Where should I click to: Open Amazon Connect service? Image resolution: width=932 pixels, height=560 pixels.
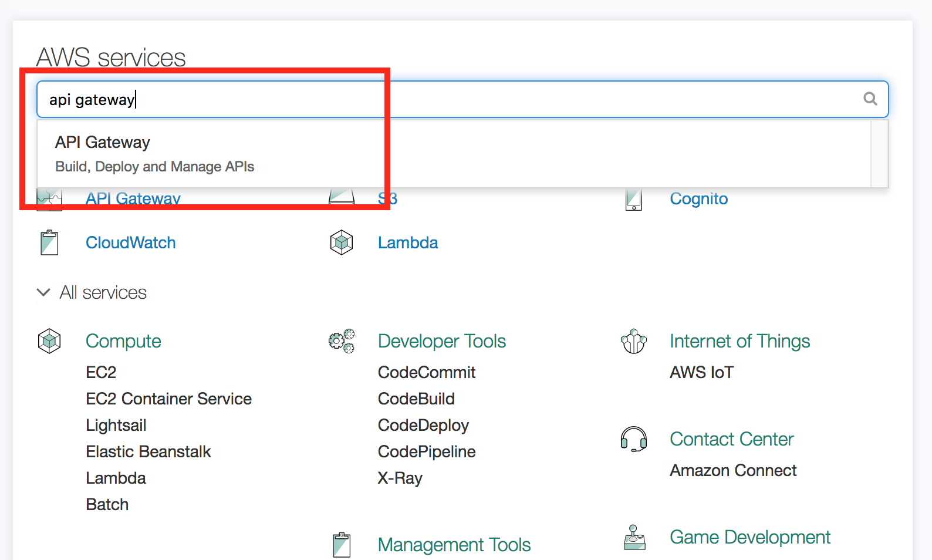pos(733,470)
